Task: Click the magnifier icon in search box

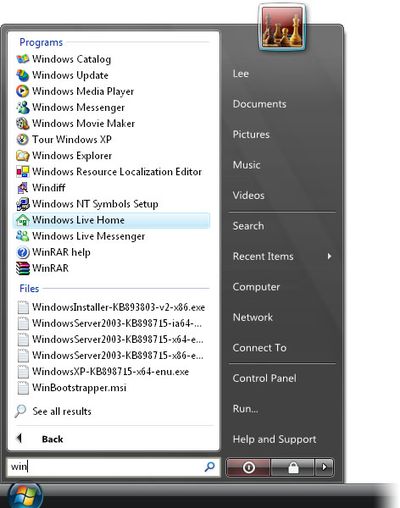Action: click(x=209, y=467)
